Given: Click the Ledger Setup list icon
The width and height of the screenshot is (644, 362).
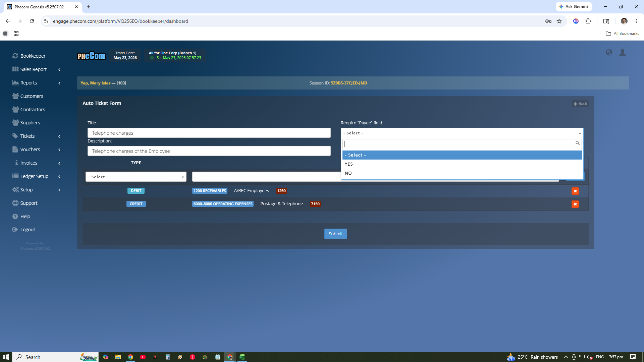Looking at the screenshot, I should click(x=15, y=176).
